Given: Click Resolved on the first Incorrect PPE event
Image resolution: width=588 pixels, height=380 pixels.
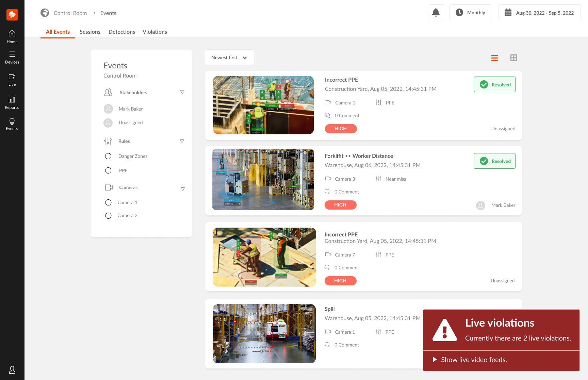Looking at the screenshot, I should (494, 84).
